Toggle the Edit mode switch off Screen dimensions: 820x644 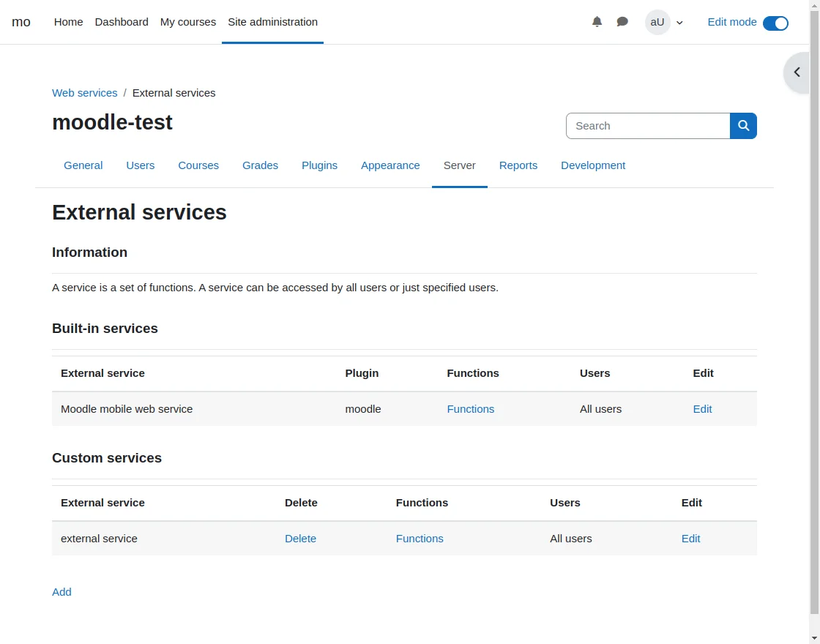point(775,23)
